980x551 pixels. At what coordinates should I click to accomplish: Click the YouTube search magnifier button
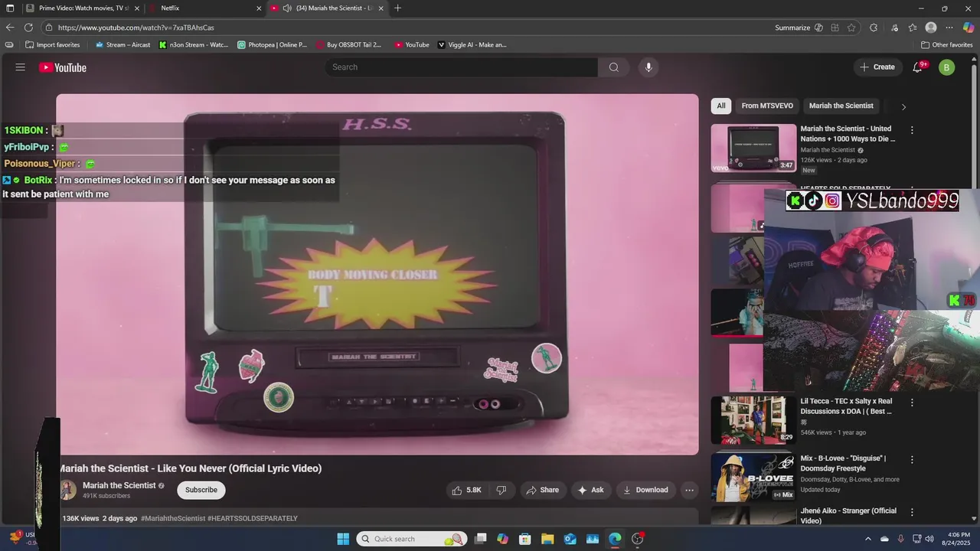613,67
